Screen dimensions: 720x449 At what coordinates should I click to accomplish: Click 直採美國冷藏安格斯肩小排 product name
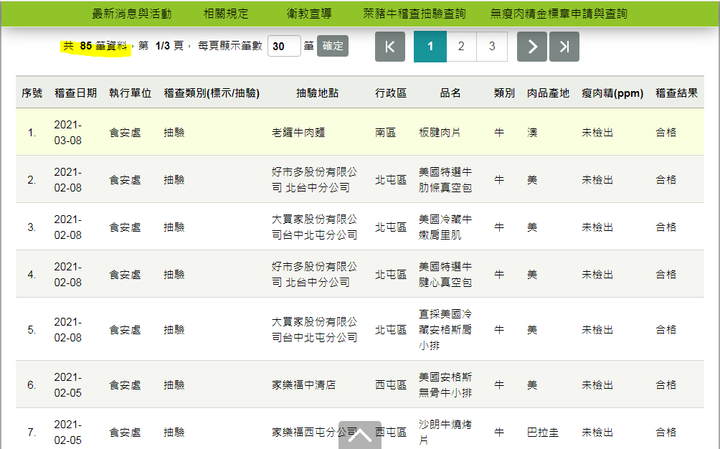[445, 330]
